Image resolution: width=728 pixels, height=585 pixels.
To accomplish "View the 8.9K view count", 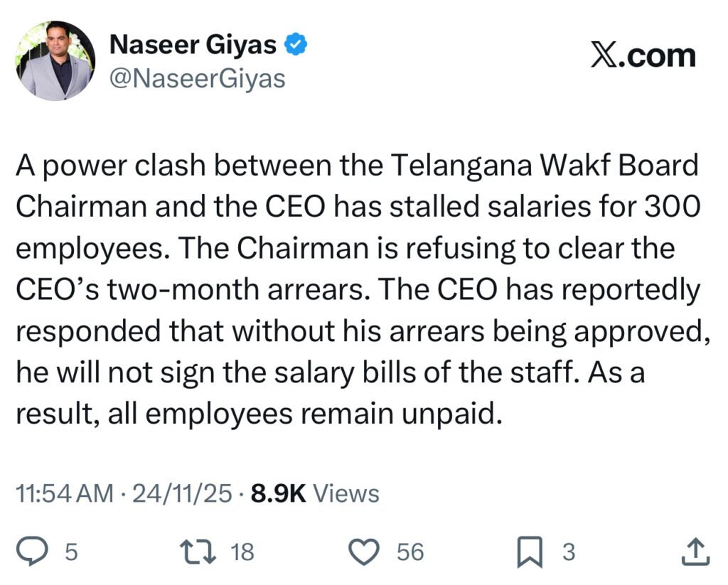I will [278, 493].
